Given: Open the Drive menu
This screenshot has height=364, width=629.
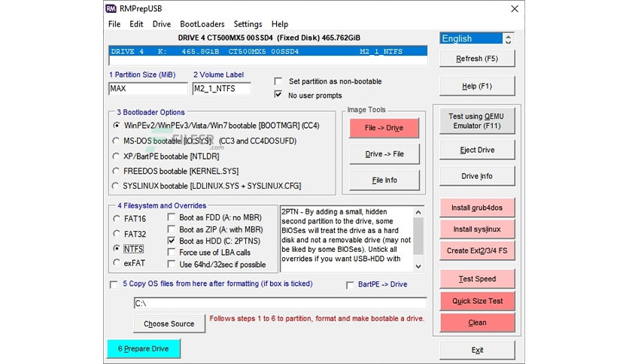Looking at the screenshot, I should (162, 24).
